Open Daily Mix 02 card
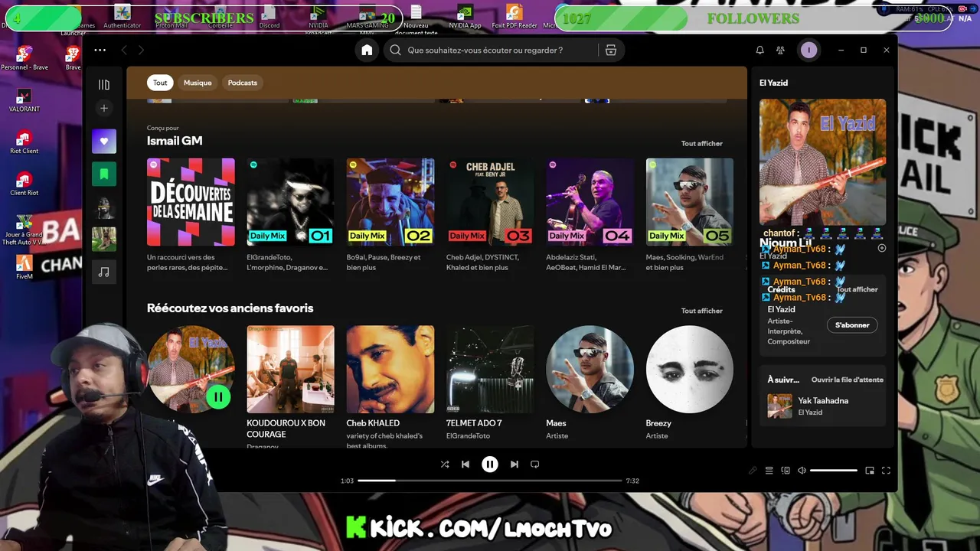 (390, 216)
